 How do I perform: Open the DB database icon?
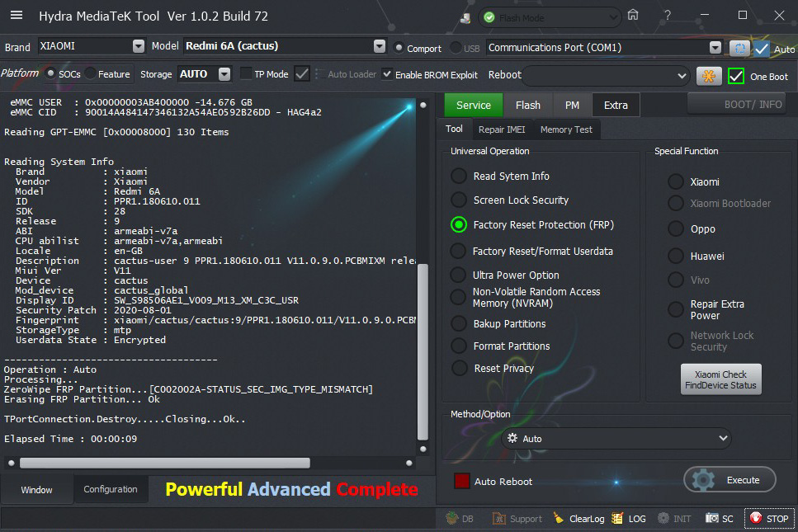click(x=452, y=518)
